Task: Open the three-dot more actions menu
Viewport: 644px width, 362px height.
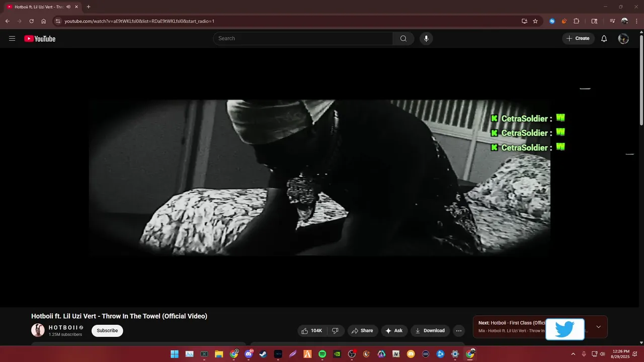Action: point(458,331)
